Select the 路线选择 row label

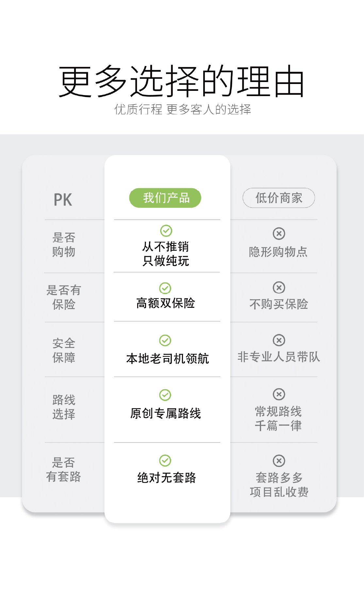(x=64, y=407)
